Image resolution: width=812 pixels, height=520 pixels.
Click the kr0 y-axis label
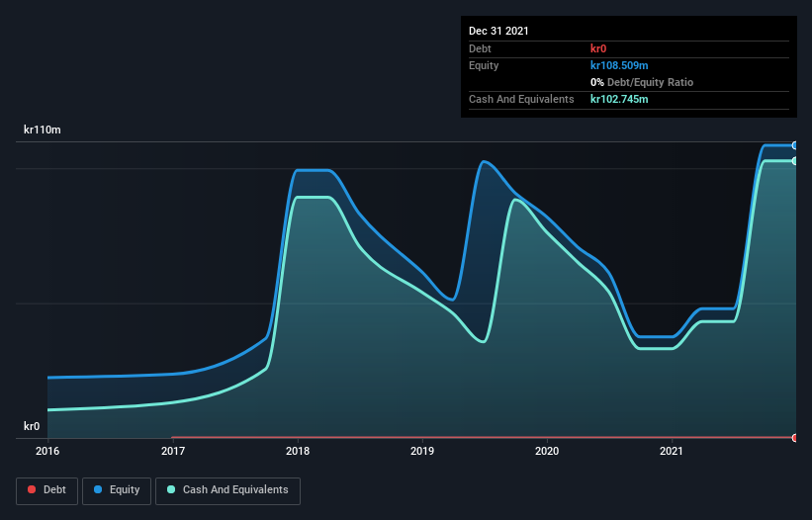(x=32, y=426)
